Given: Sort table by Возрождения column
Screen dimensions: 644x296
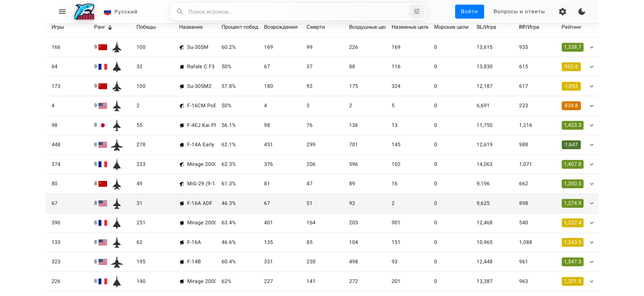Looking at the screenshot, I should click(x=281, y=27).
